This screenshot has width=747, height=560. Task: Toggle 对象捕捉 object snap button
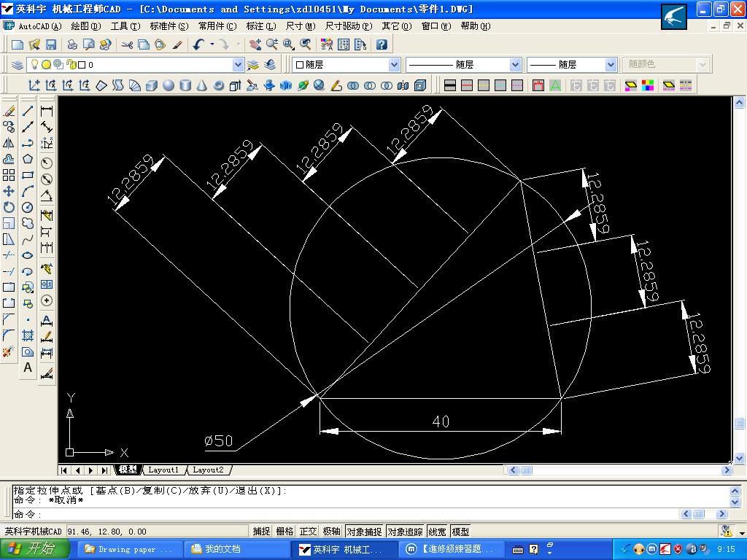(365, 532)
